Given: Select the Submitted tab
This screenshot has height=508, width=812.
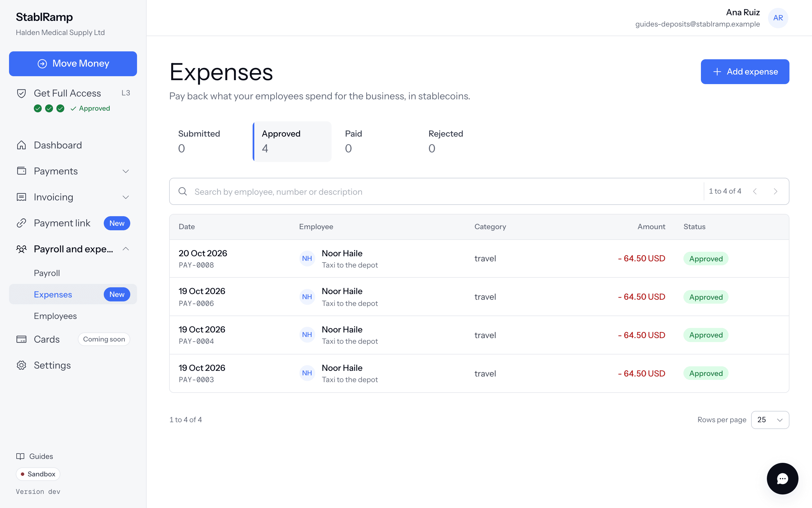Looking at the screenshot, I should pos(208,141).
